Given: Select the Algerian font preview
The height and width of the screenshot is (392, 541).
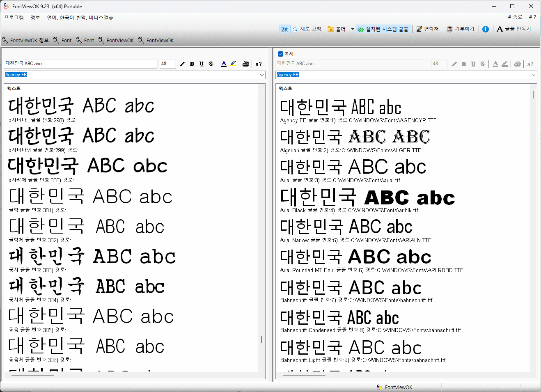Looking at the screenshot, I should (x=355, y=137).
